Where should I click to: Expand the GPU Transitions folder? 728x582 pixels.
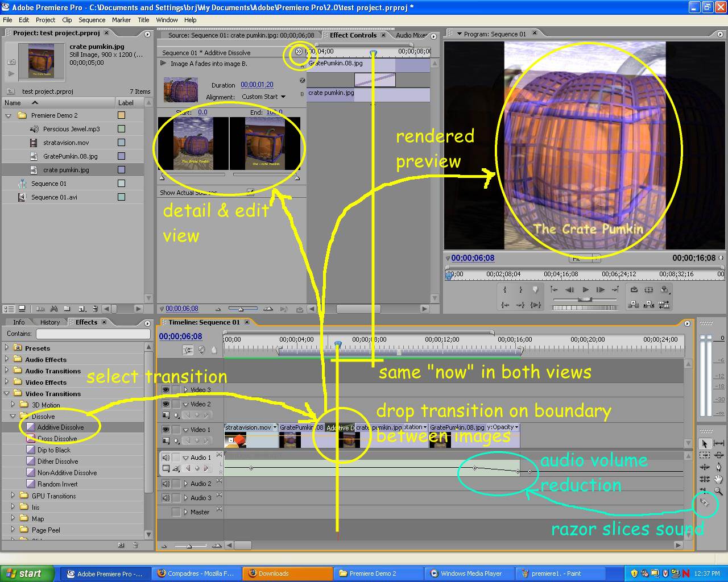(13, 496)
